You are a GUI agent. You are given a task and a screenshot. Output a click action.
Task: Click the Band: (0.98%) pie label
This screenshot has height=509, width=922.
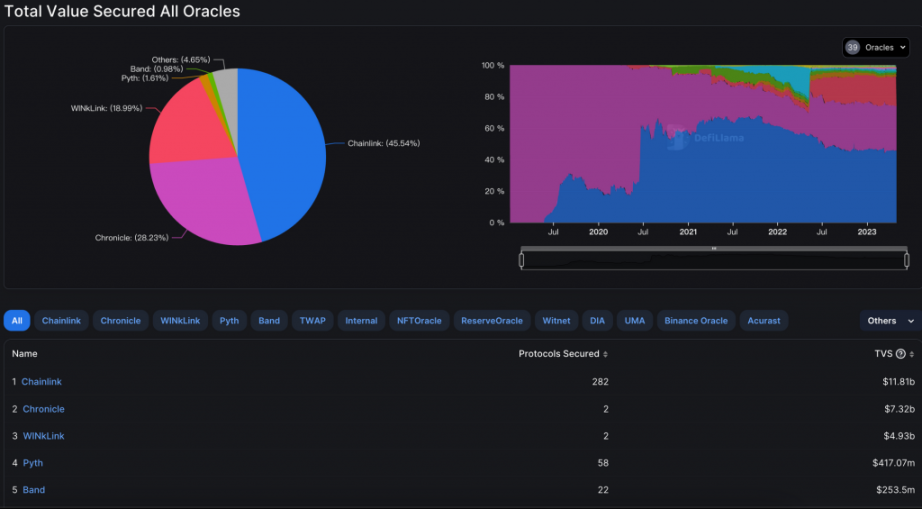coord(156,69)
